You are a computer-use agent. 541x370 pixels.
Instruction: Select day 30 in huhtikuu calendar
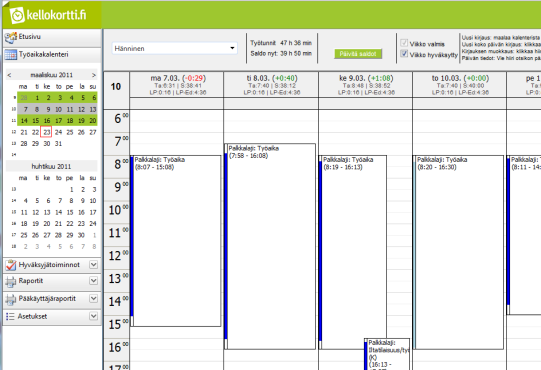[81, 235]
